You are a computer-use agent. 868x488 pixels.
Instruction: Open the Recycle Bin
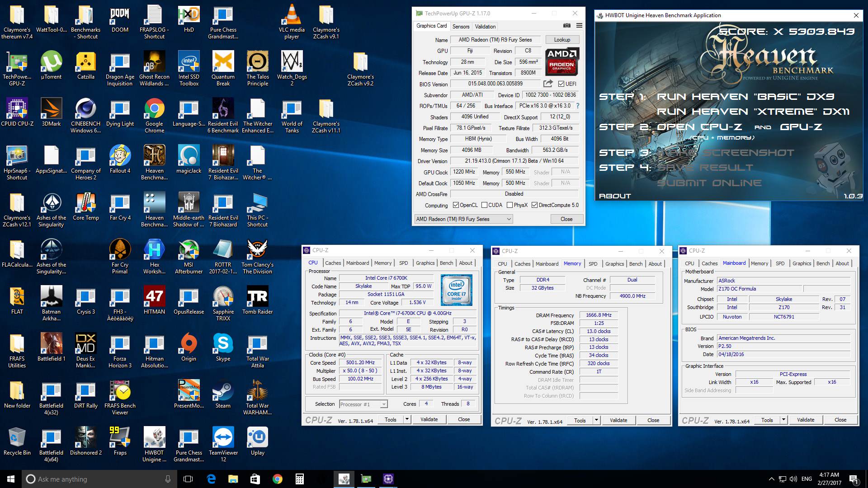click(17, 441)
